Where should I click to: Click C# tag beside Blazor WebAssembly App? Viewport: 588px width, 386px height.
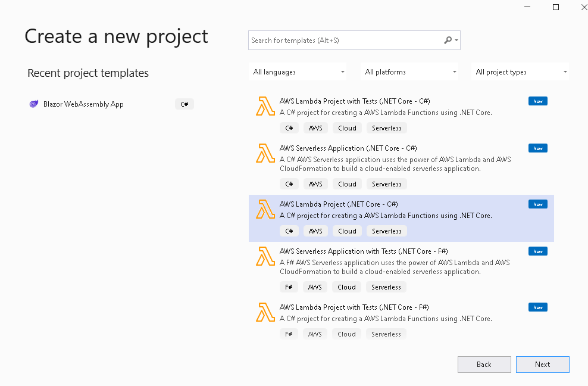tap(184, 104)
